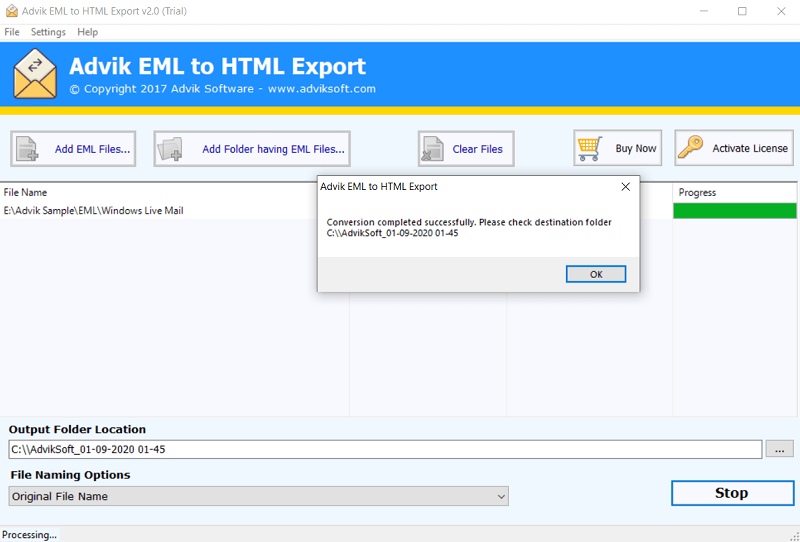This screenshot has height=542, width=800.
Task: Click the Processing... status bar text
Action: point(29,535)
